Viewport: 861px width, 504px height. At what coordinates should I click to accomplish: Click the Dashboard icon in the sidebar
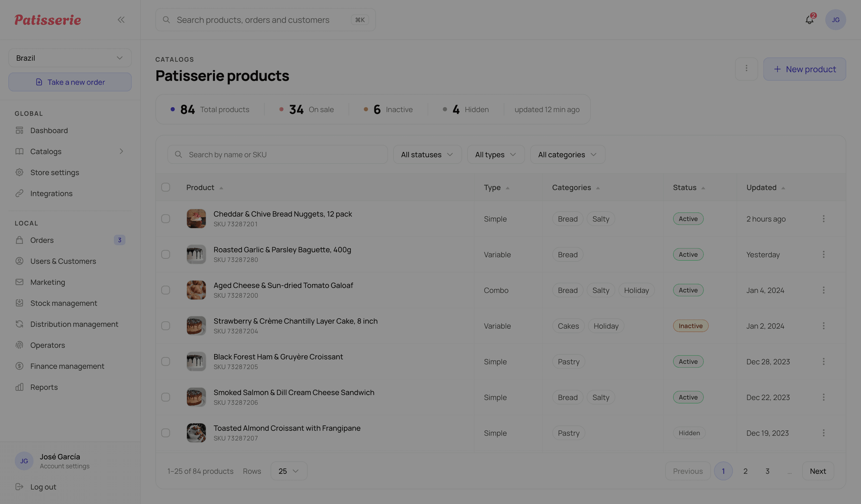[x=19, y=131]
